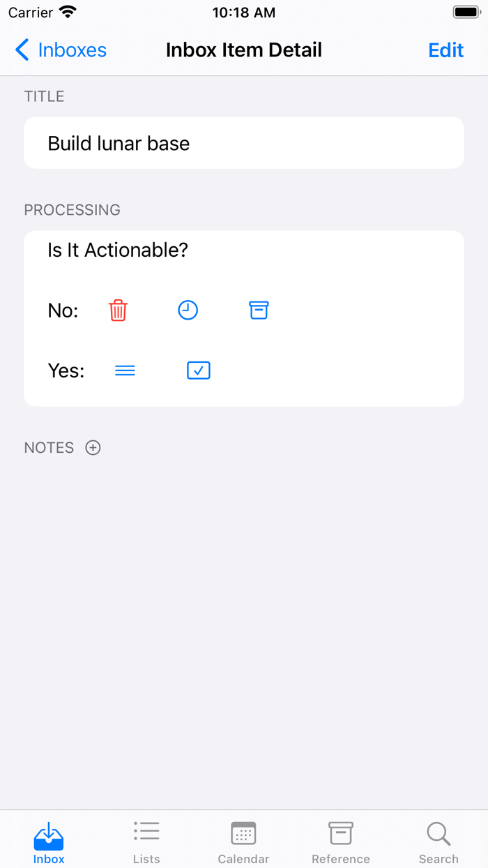Switch to the Lists tab

pyautogui.click(x=146, y=842)
